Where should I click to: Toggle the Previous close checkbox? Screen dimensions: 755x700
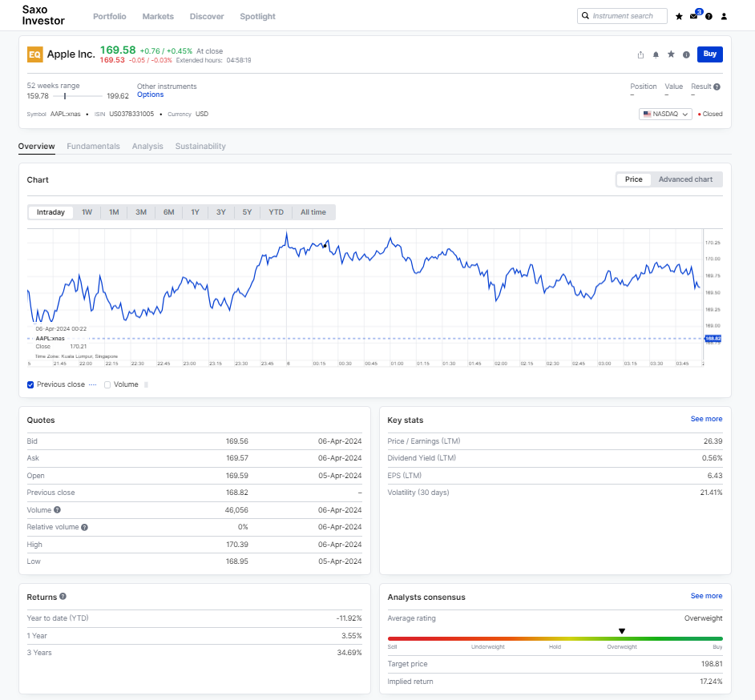(x=30, y=385)
